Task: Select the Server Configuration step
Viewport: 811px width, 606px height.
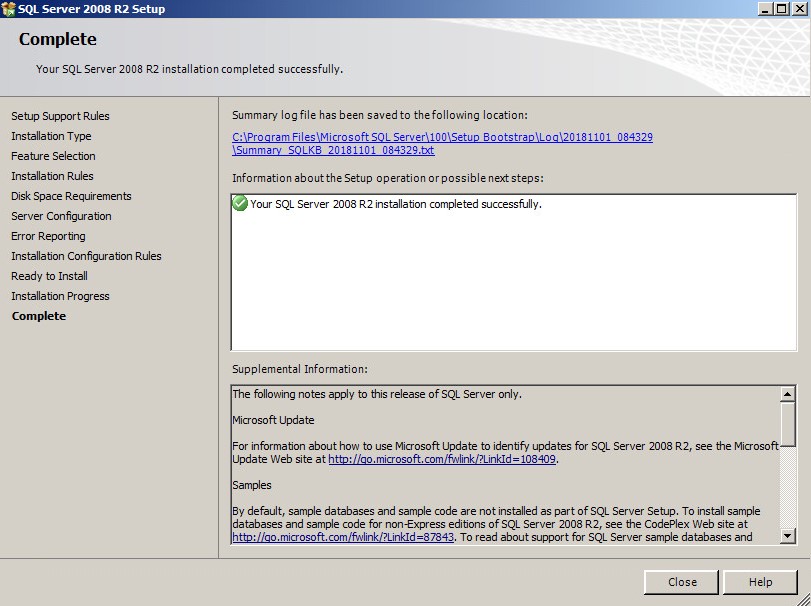Action: 62,216
